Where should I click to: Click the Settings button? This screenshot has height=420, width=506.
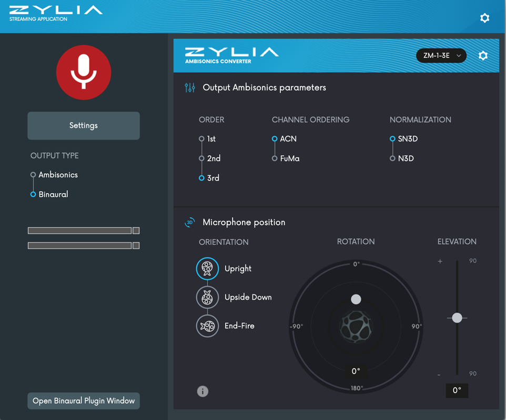(x=84, y=126)
